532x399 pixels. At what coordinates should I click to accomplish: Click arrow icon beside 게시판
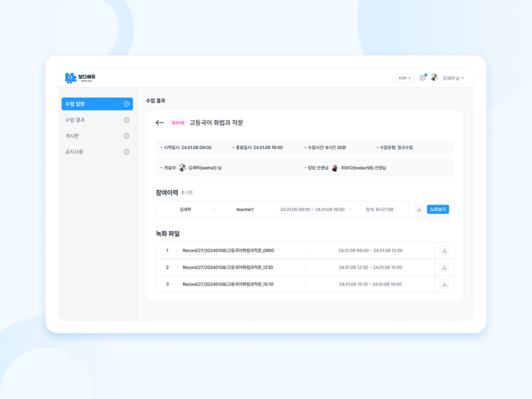pos(126,136)
